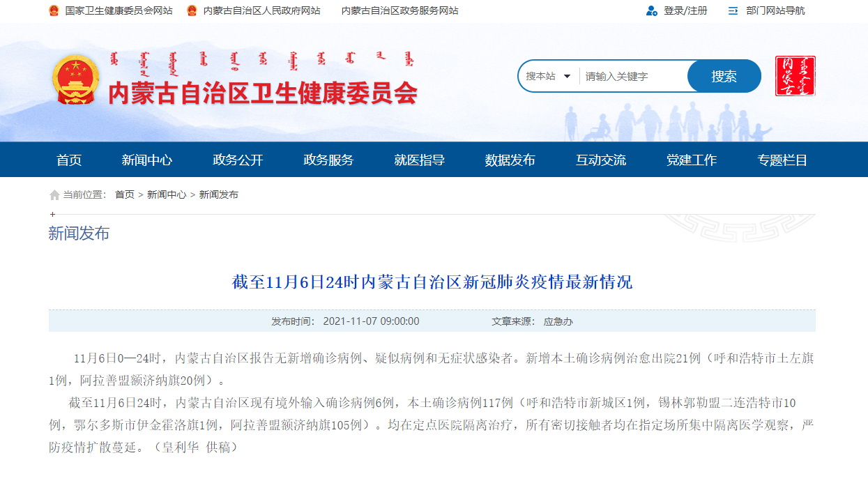
Task: Click 新闻中心 in the breadcrumb trail
Action: [x=167, y=194]
